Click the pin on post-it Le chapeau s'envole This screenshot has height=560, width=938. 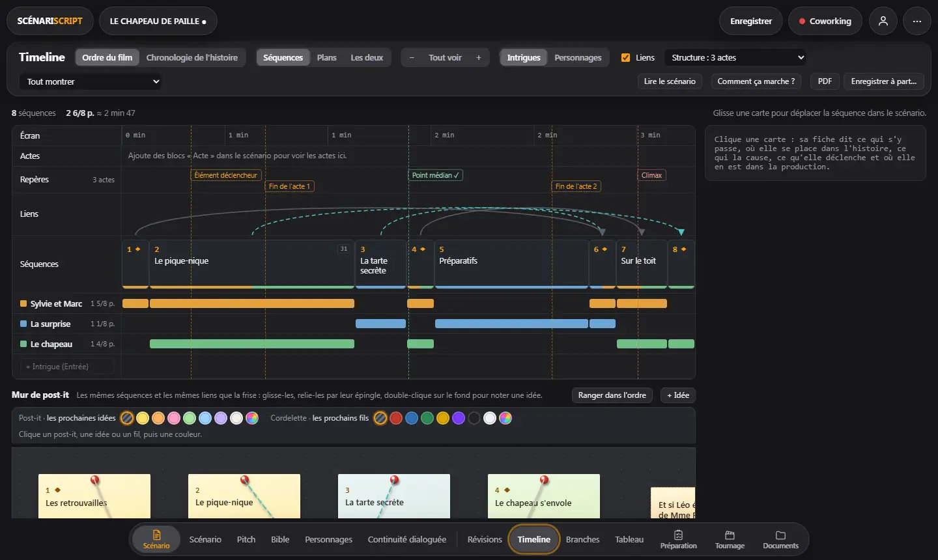click(x=545, y=481)
